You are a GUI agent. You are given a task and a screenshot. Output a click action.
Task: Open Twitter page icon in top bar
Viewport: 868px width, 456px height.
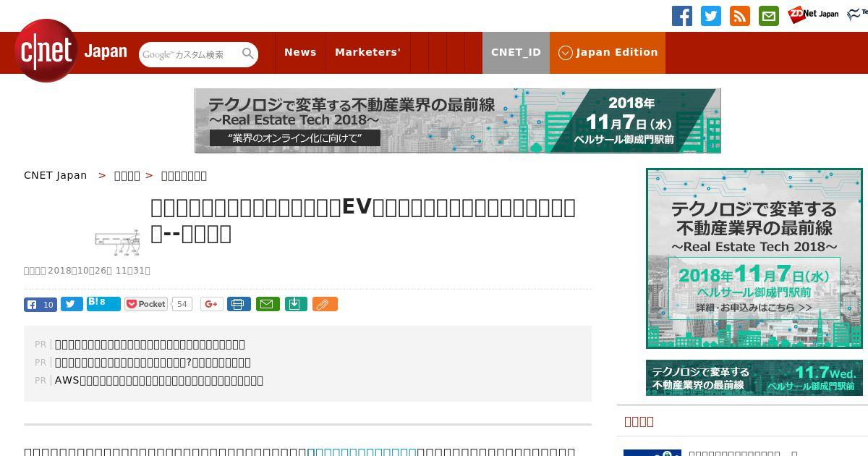(x=711, y=16)
